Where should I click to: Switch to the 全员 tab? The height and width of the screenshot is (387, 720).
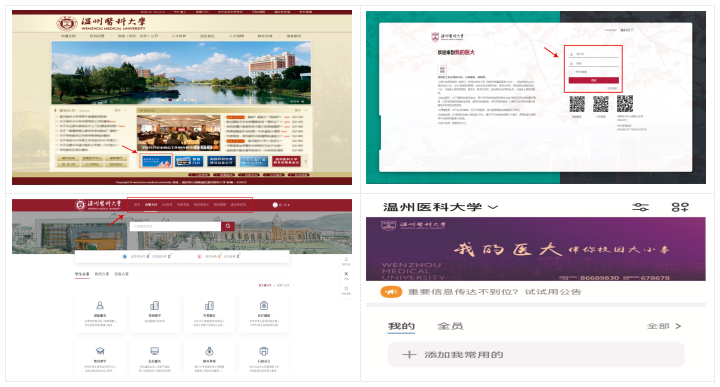coord(450,326)
